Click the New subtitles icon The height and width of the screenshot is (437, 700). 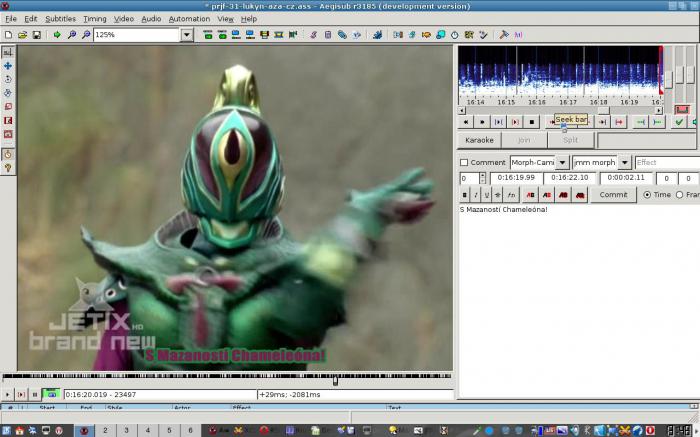8,34
